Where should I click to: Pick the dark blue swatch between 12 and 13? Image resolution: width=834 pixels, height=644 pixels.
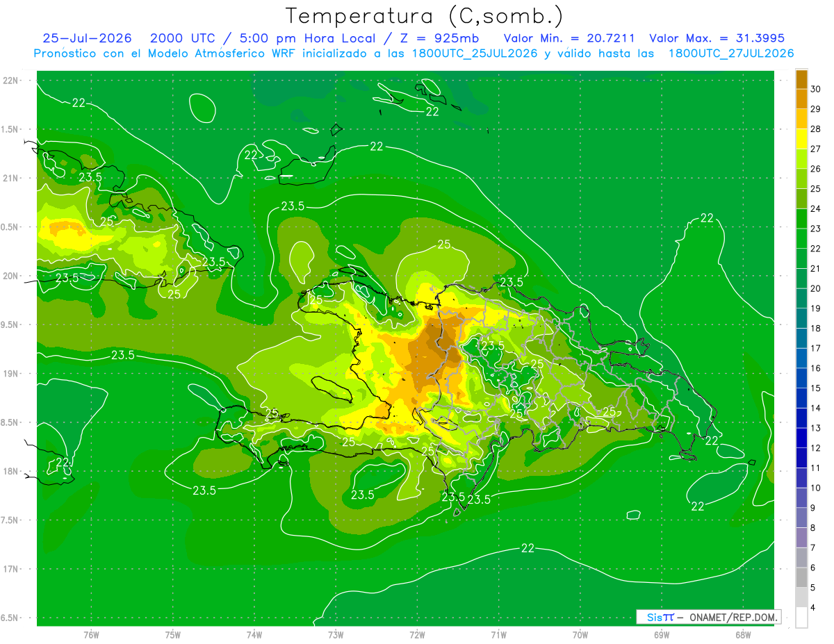click(x=801, y=438)
